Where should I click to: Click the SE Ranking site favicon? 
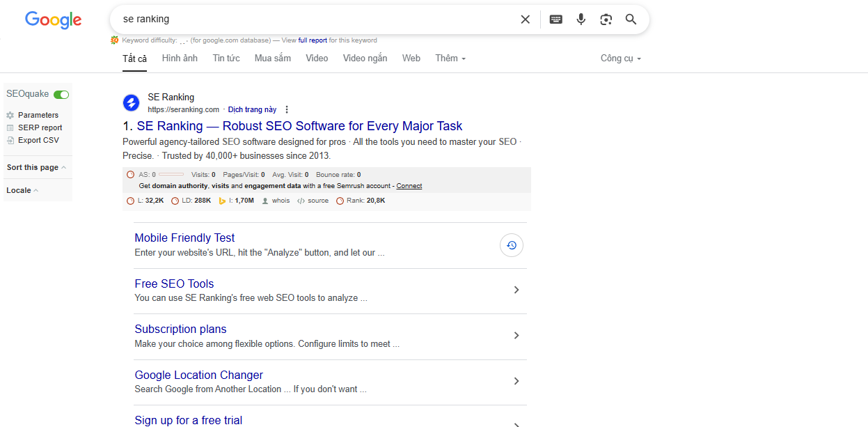131,103
